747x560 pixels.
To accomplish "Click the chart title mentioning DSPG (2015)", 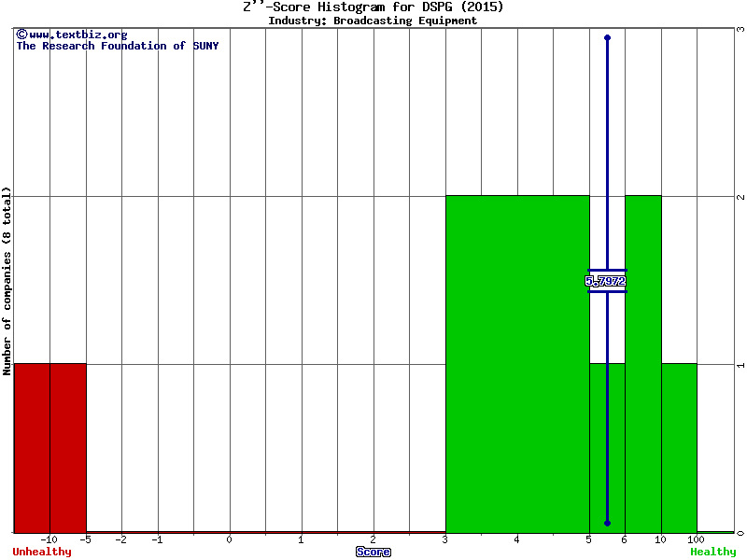I will 373,7.
